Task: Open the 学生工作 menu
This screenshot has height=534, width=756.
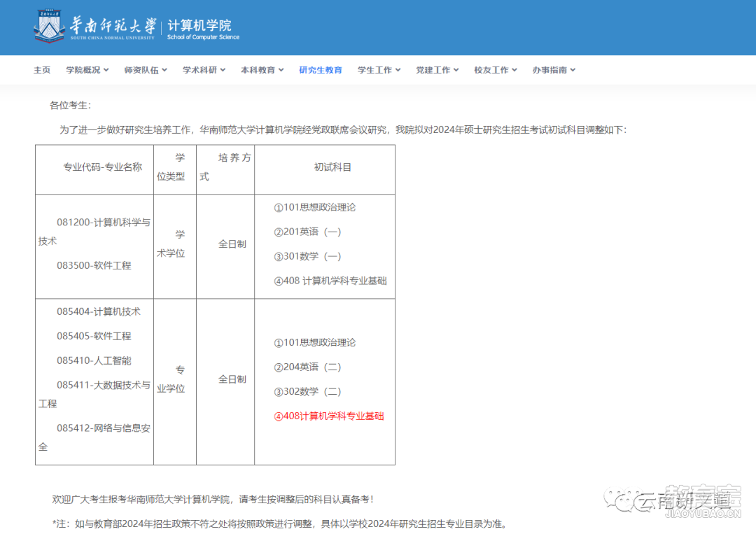Action: coord(374,70)
